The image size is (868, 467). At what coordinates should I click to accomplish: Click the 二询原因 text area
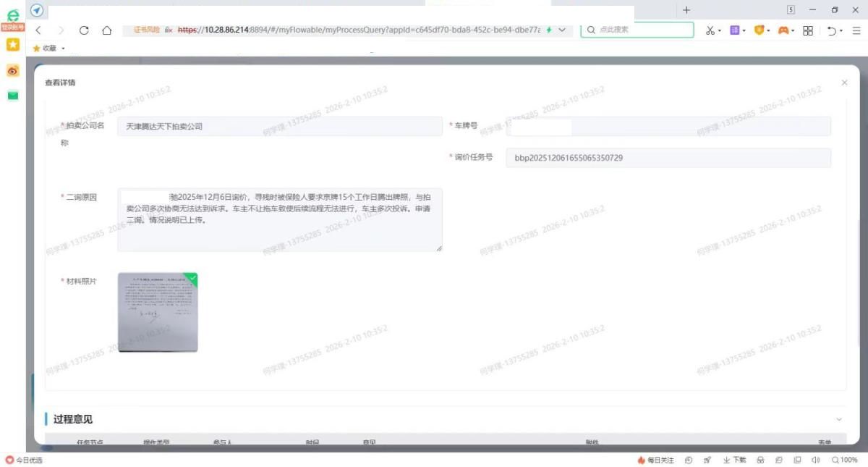click(279, 220)
